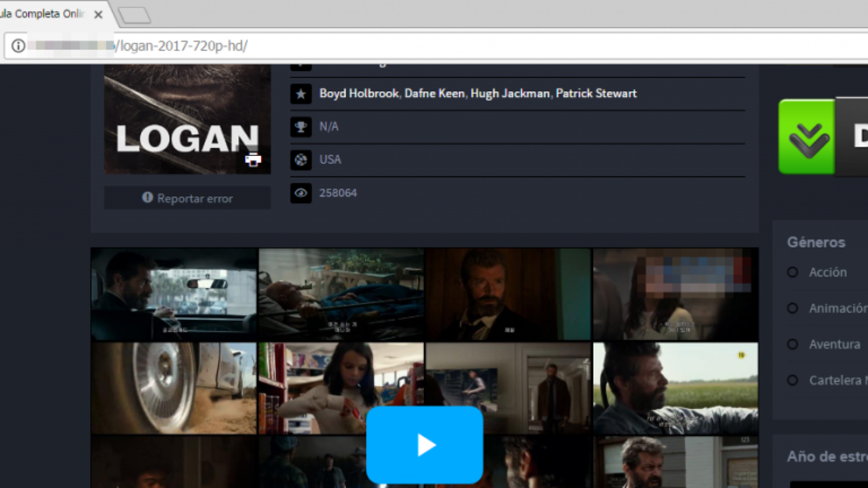
Task: Select the Animación genre radio button
Action: [793, 309]
